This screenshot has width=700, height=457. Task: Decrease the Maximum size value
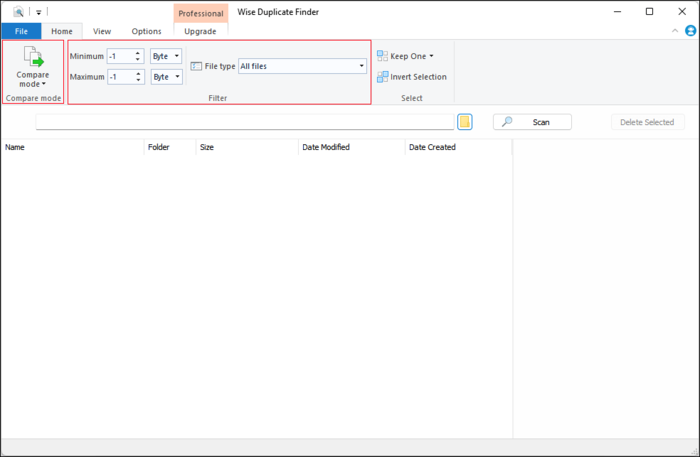(138, 80)
